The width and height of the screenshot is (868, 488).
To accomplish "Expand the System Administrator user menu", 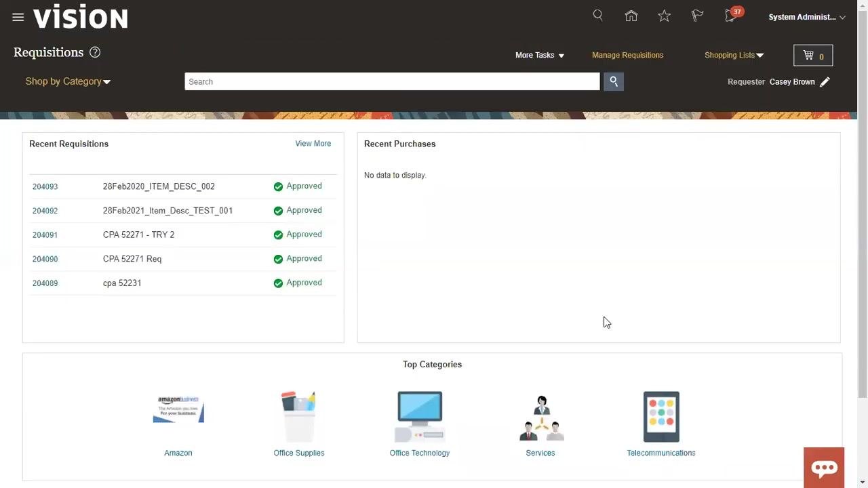I will [807, 17].
